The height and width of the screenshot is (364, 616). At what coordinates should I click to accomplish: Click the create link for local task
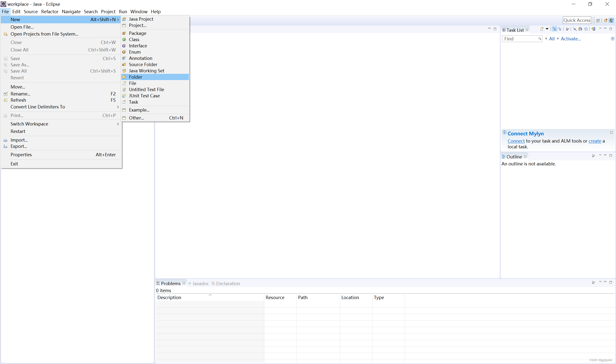595,141
